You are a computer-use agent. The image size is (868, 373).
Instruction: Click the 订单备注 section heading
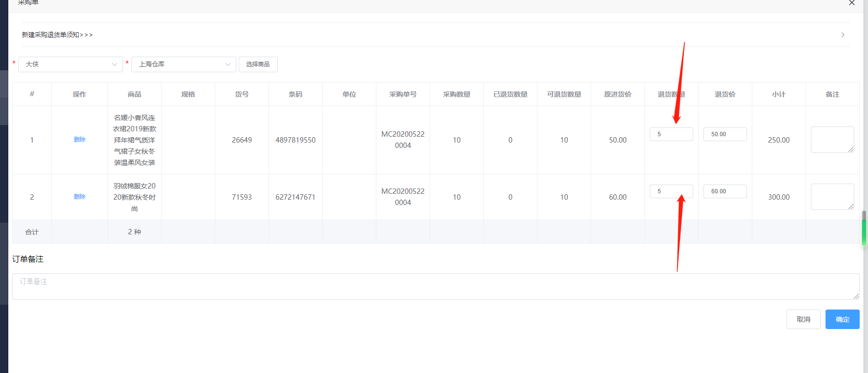click(28, 259)
